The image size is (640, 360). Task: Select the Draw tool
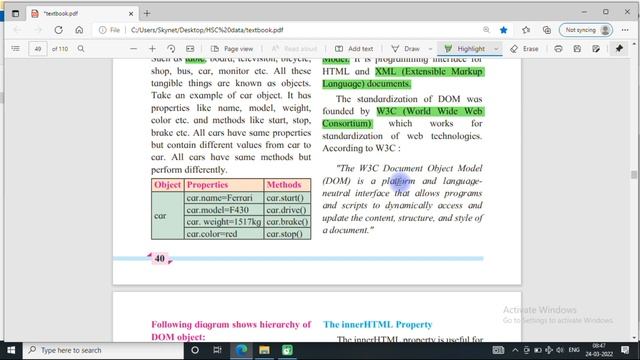pos(405,49)
